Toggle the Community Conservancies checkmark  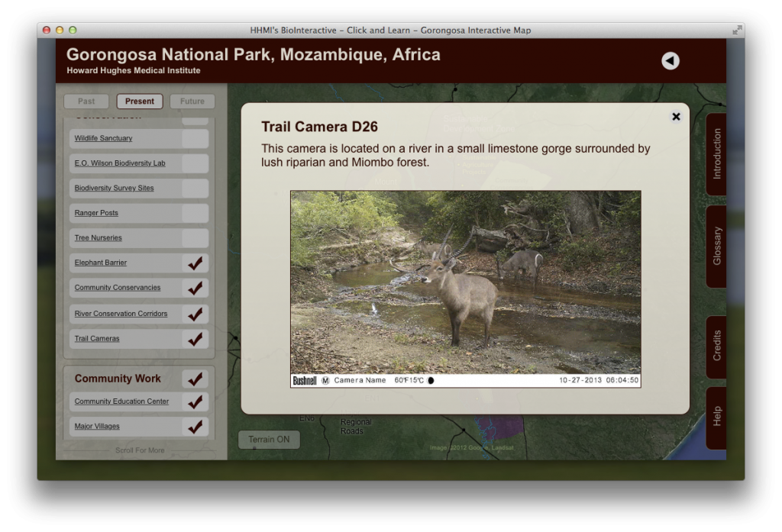pos(196,288)
